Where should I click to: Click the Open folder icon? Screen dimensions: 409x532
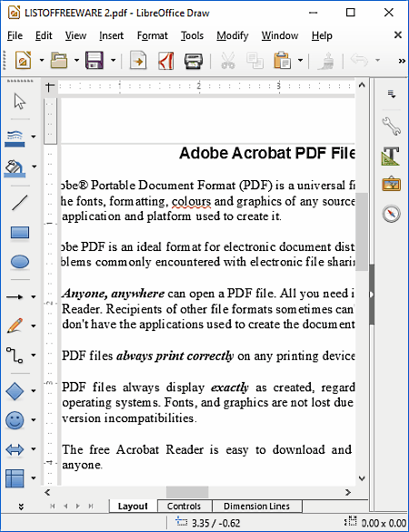pyautogui.click(x=59, y=61)
